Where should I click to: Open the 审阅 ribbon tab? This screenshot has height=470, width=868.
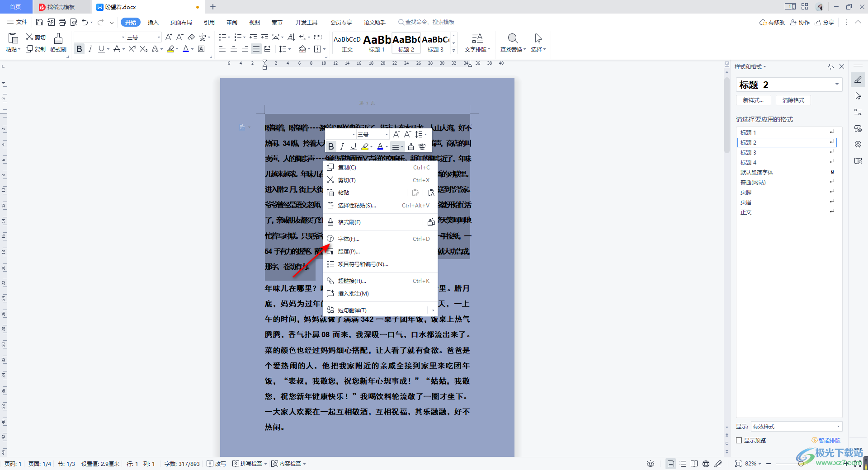[232, 22]
